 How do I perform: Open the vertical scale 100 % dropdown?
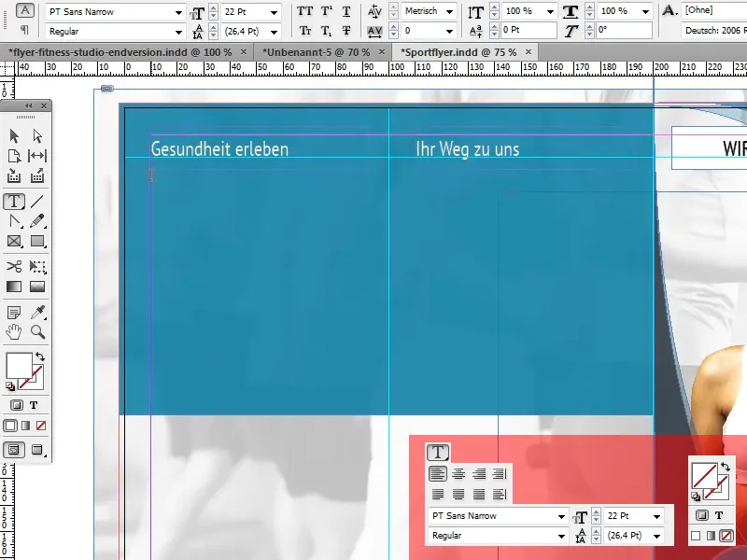pos(550,11)
